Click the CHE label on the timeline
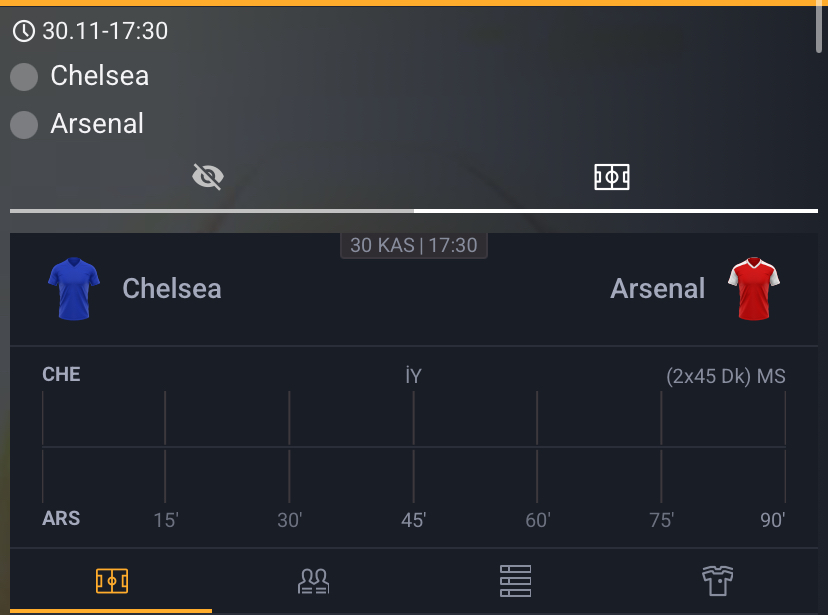Screen dimensions: 828x615 click(61, 374)
